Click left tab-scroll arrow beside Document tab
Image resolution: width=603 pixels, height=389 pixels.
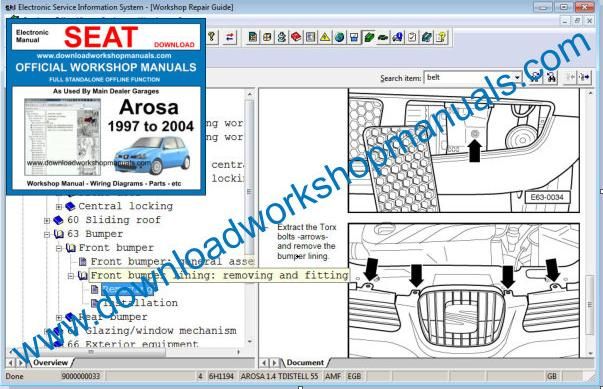coord(264,362)
